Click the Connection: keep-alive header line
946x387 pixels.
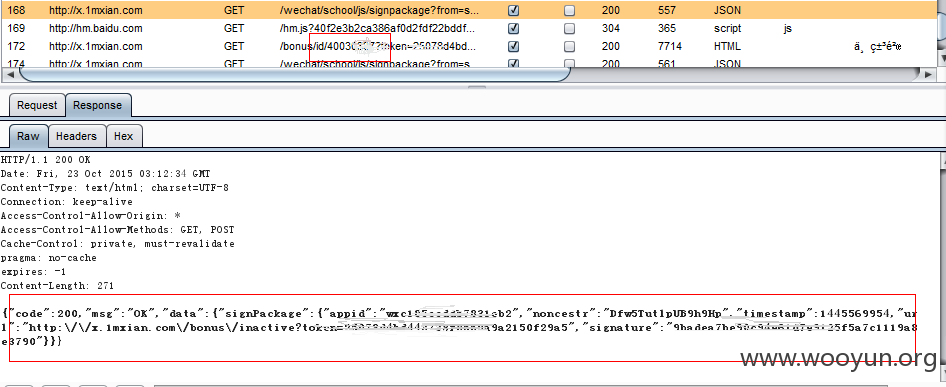(x=66, y=202)
